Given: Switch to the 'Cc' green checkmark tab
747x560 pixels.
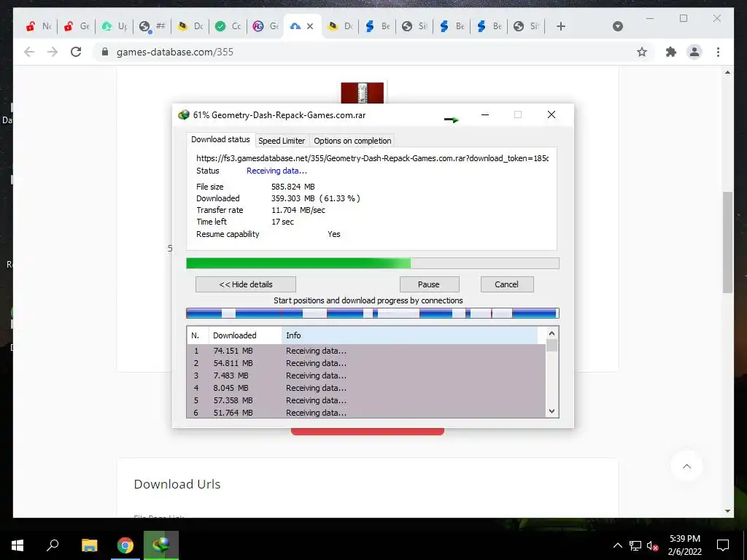Looking at the screenshot, I should click(x=228, y=26).
